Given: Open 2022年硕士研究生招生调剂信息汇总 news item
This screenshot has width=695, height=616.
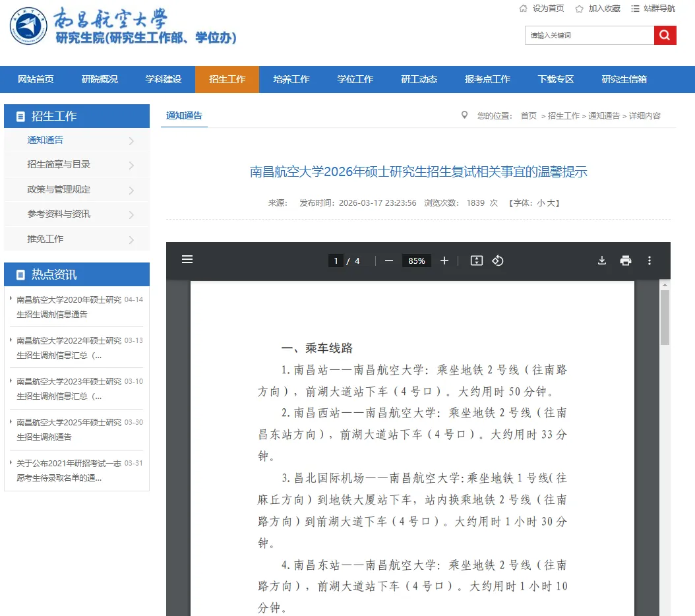Looking at the screenshot, I should (69, 348).
